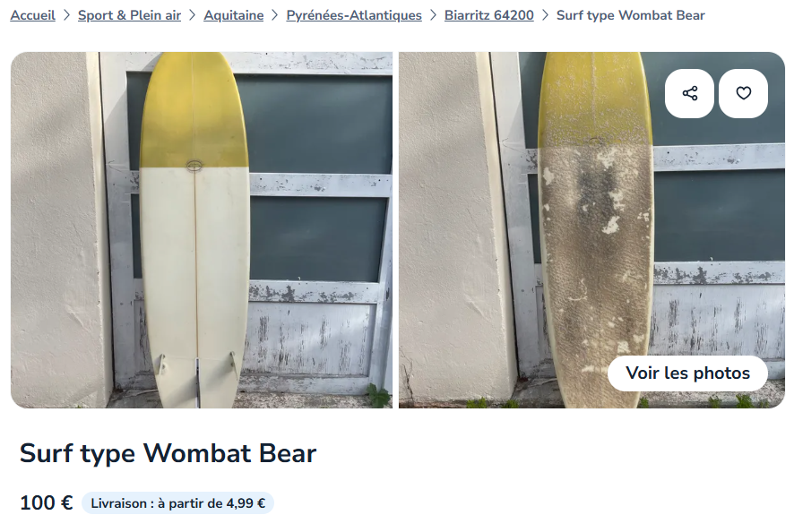Screen dimensions: 794x532
Task: Open the Voir les photos gallery button
Action: coord(687,373)
